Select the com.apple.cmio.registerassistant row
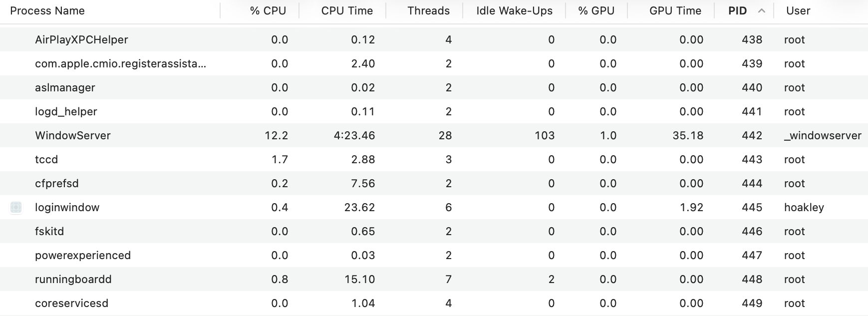This screenshot has width=868, height=316. [x=120, y=64]
